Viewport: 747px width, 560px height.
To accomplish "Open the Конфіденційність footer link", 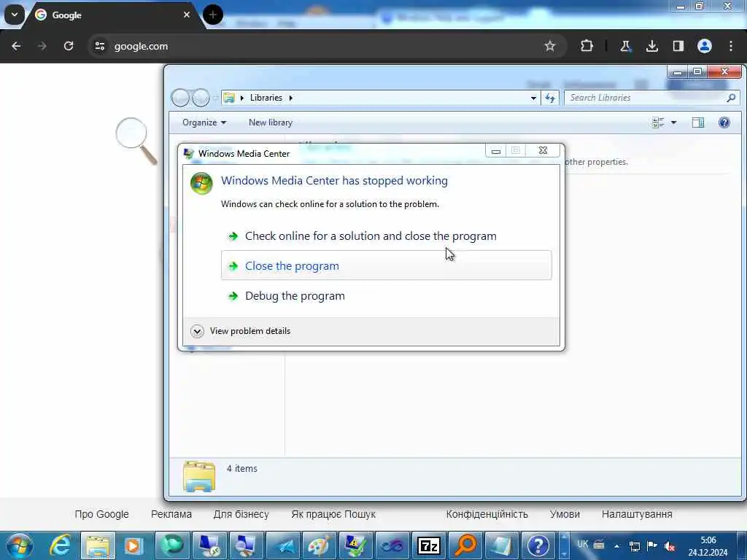I will 487,514.
